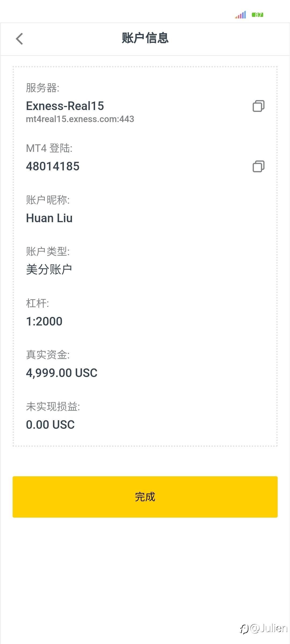The height and width of the screenshot is (644, 290).
Task: Tap the MT4 登陆 field label
Action: 49,148
